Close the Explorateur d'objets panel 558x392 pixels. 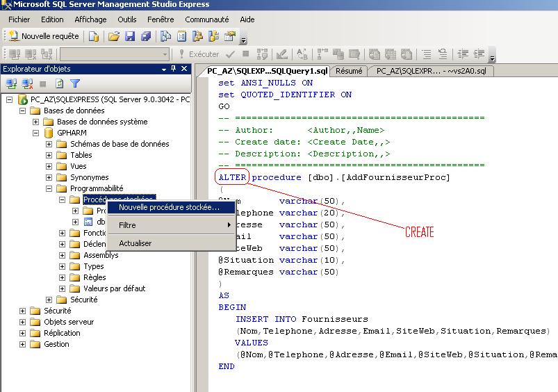(x=184, y=68)
